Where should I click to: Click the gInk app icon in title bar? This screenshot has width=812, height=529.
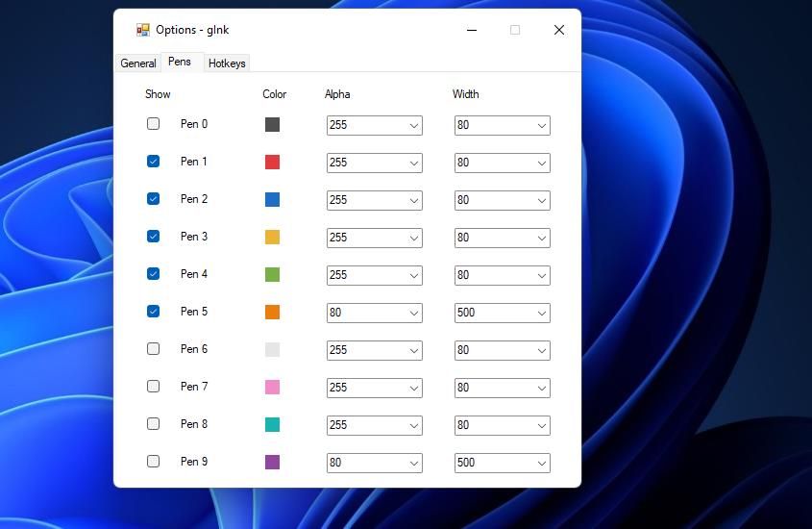pos(143,30)
